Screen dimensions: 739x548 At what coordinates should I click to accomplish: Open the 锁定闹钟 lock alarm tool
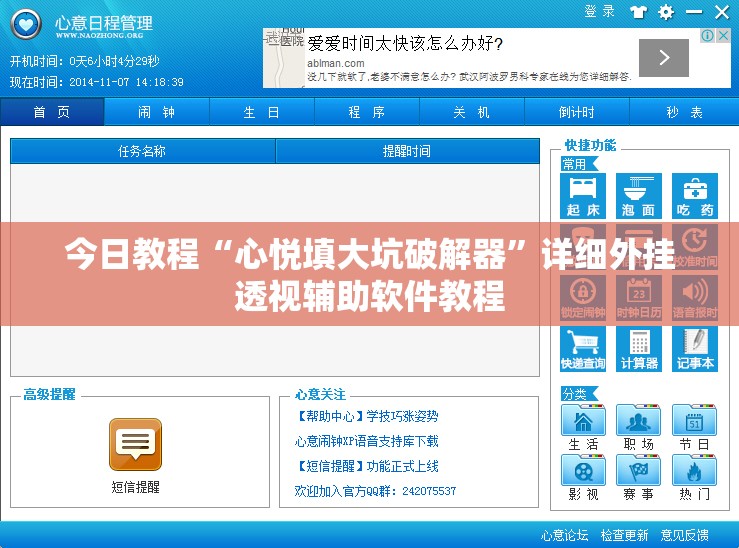point(583,298)
